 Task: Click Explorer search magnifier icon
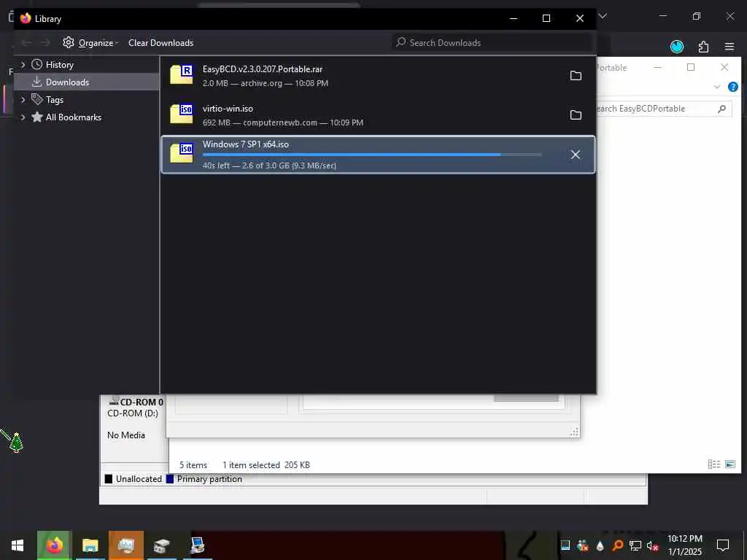click(x=721, y=109)
